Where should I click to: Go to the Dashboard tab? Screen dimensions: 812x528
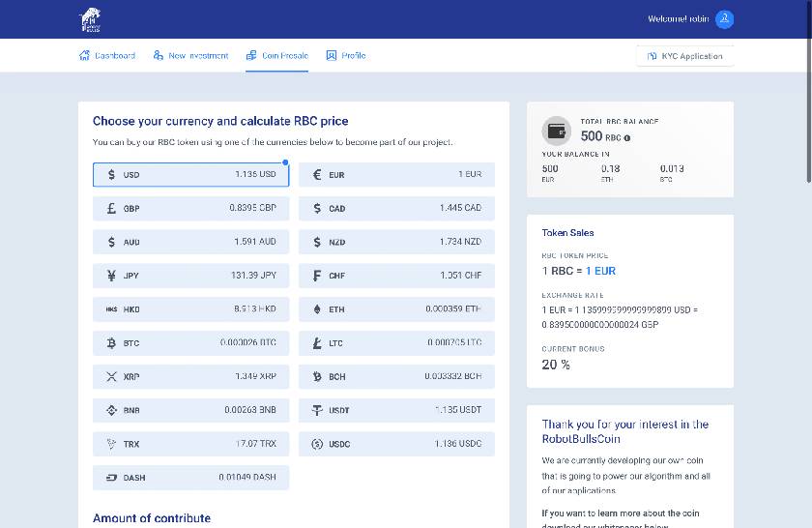(106, 56)
